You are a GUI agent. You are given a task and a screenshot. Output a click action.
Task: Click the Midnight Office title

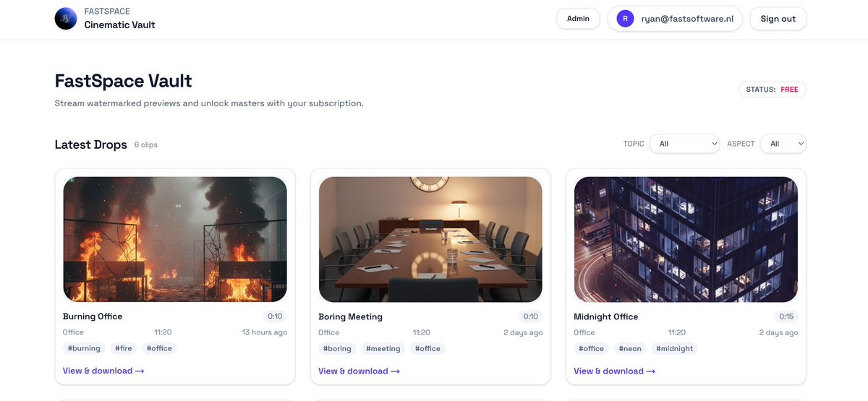606,316
